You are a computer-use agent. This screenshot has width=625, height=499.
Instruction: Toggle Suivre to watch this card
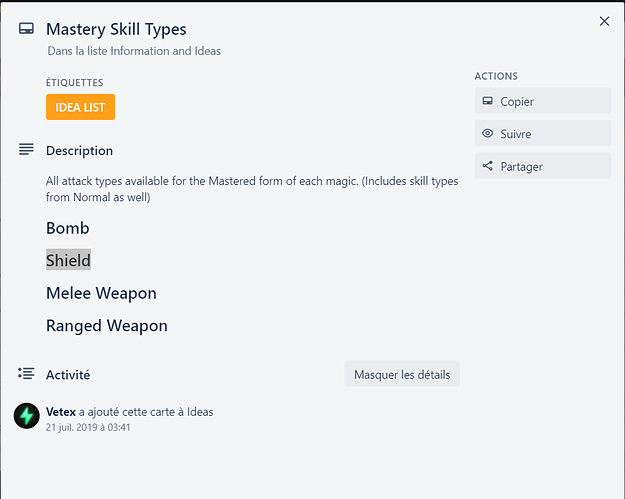pyautogui.click(x=542, y=134)
